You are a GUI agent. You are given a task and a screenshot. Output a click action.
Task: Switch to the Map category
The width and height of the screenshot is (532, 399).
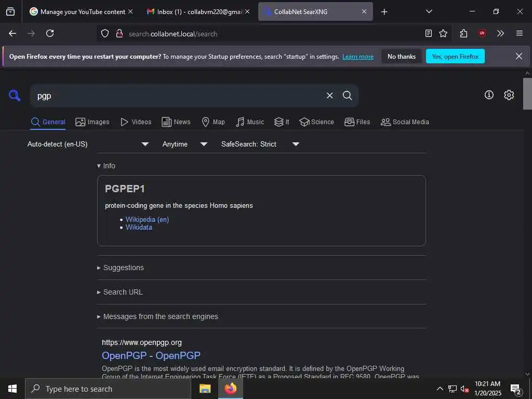tap(213, 122)
